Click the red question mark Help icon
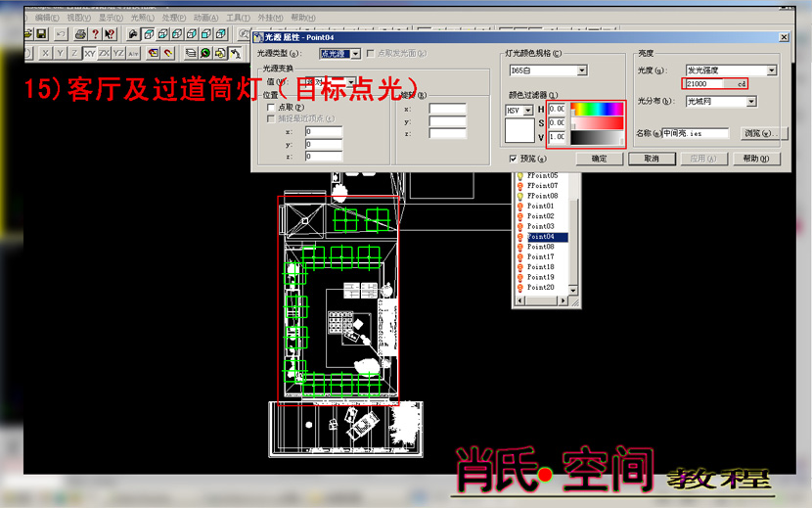This screenshot has width=812, height=508. pos(95,34)
